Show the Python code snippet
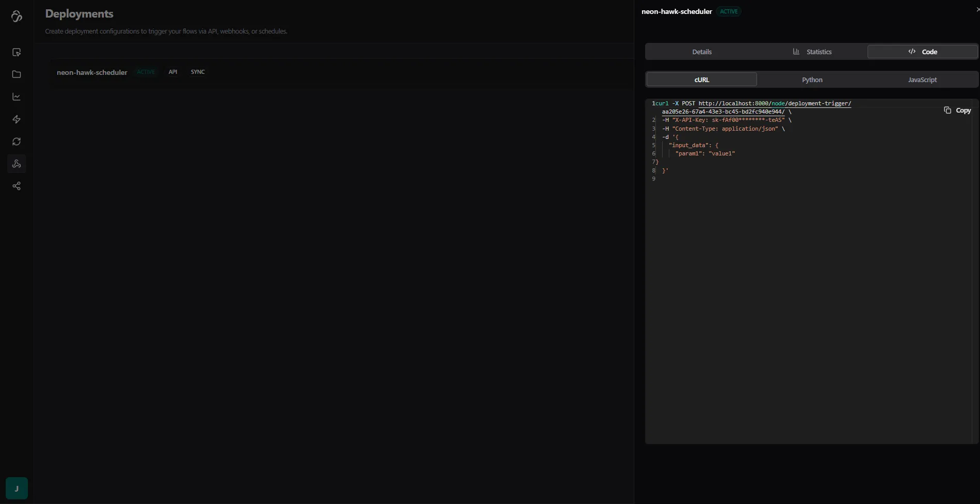The height and width of the screenshot is (504, 980). click(x=812, y=80)
